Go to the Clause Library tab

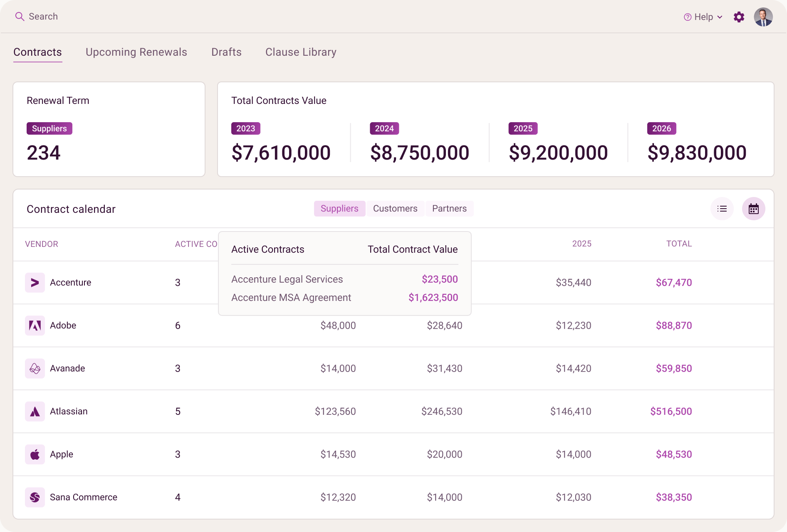point(301,52)
